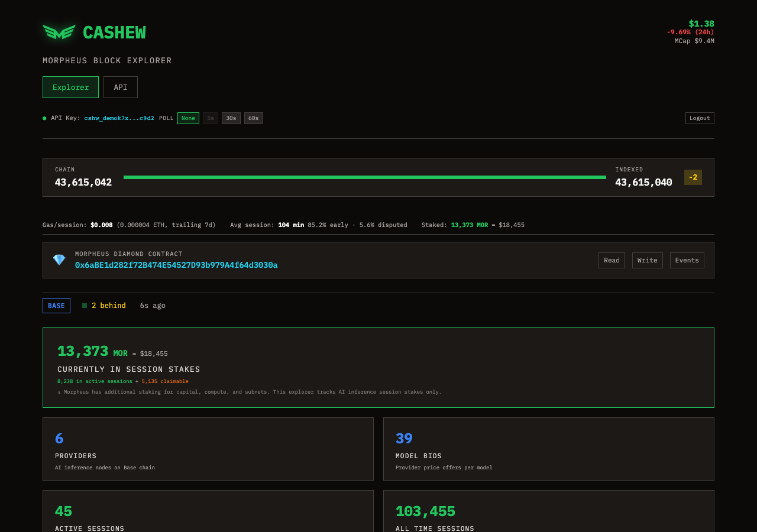The height and width of the screenshot is (532, 757).
Task: Open the API tab
Action: coord(121,87)
